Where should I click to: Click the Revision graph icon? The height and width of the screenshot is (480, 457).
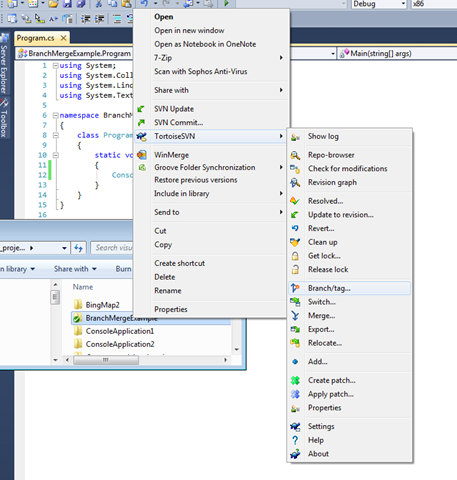[x=295, y=182]
